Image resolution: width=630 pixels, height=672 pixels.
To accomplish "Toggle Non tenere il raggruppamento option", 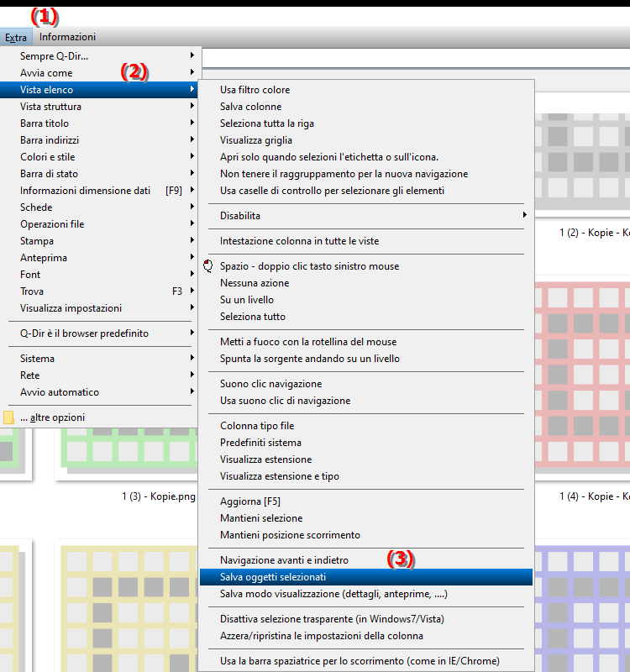I will (x=366, y=174).
